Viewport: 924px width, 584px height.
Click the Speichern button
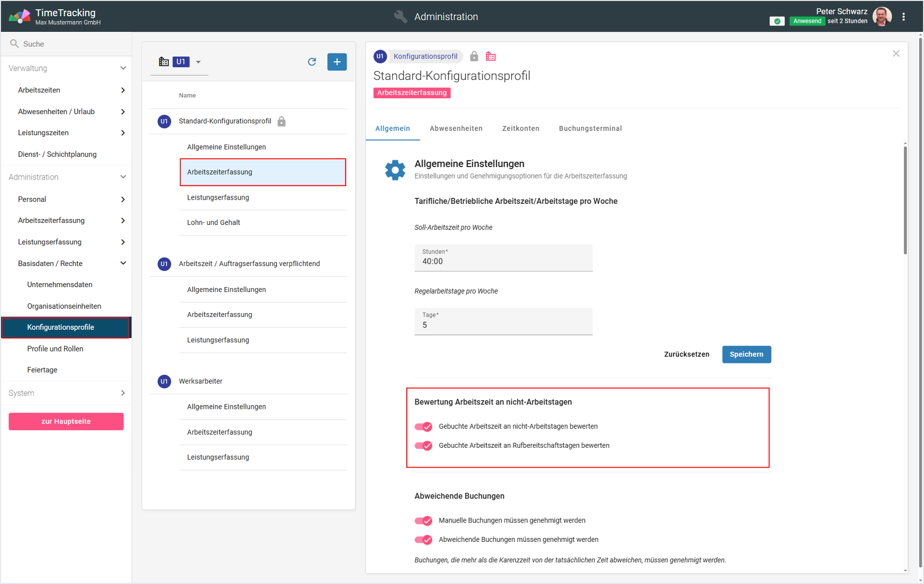click(746, 354)
